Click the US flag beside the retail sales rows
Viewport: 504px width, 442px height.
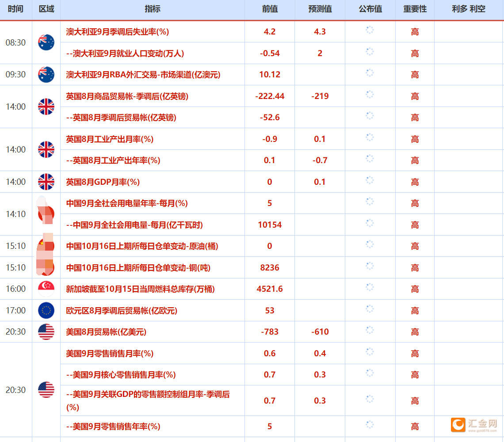pos(46,390)
